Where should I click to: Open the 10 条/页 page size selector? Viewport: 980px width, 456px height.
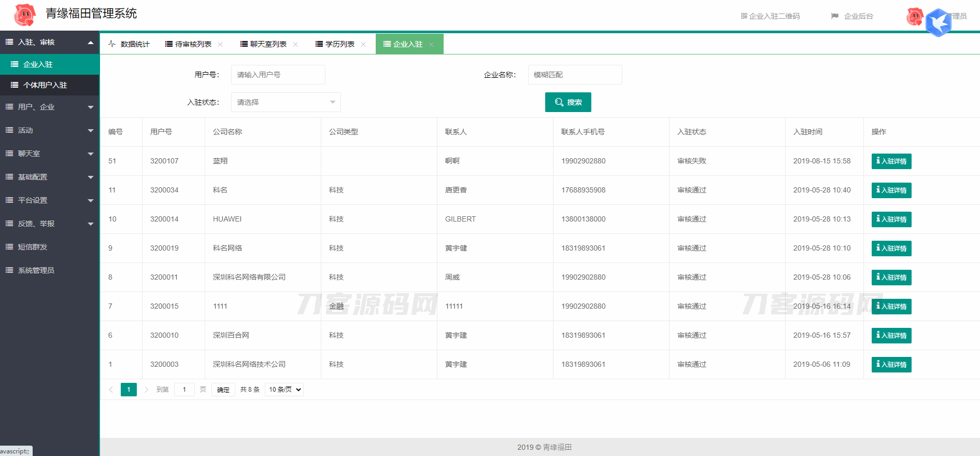(284, 390)
